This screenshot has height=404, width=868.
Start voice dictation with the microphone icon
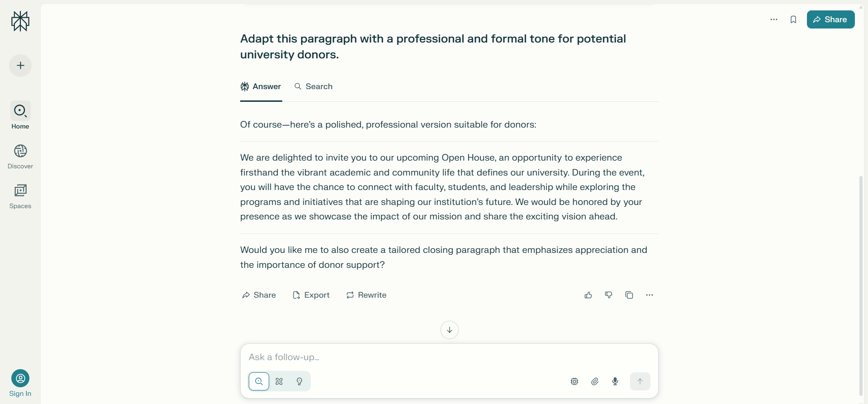tap(615, 381)
